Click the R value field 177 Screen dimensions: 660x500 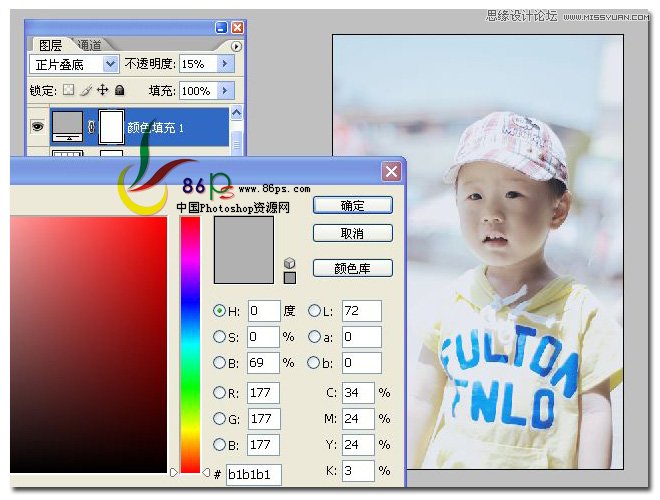pos(263,393)
